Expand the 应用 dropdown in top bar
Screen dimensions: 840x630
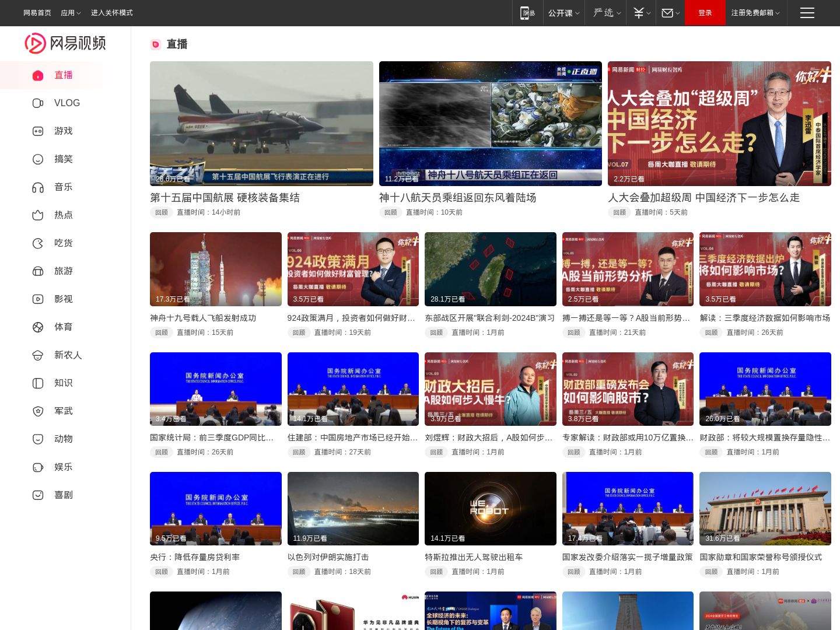tap(71, 13)
